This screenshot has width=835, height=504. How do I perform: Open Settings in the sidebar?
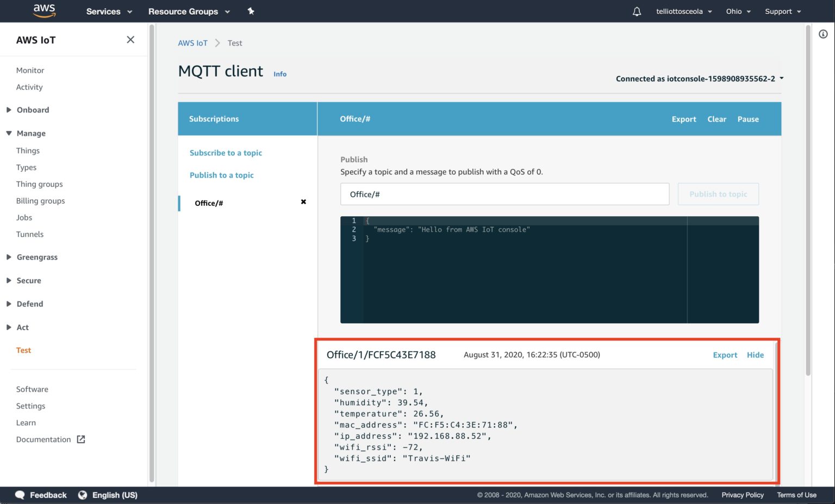click(30, 406)
